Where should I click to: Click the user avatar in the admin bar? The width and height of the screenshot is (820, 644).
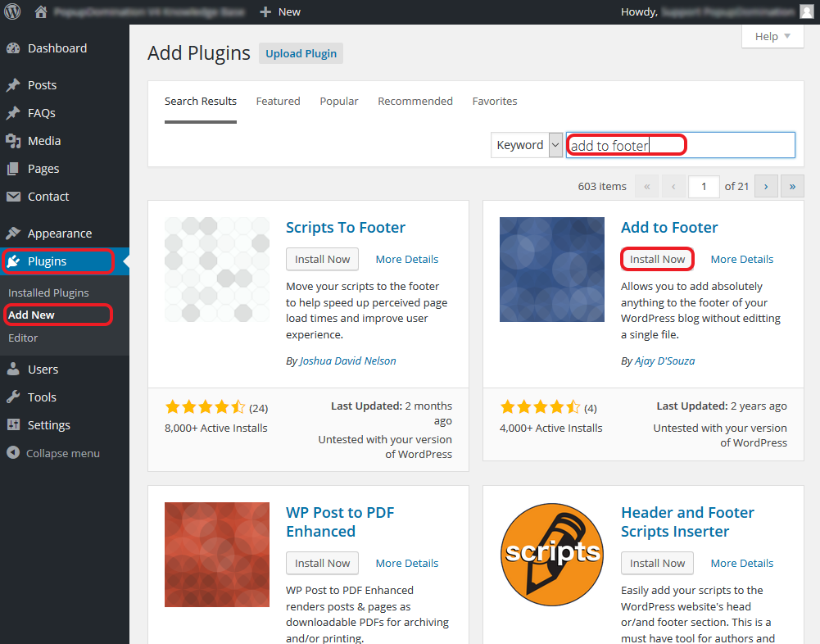(807, 11)
